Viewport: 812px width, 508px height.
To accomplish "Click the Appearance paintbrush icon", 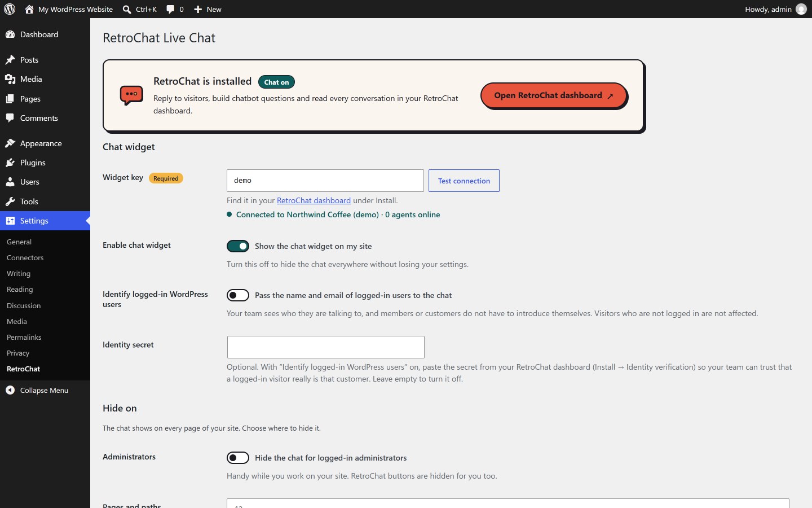I will pos(10,143).
